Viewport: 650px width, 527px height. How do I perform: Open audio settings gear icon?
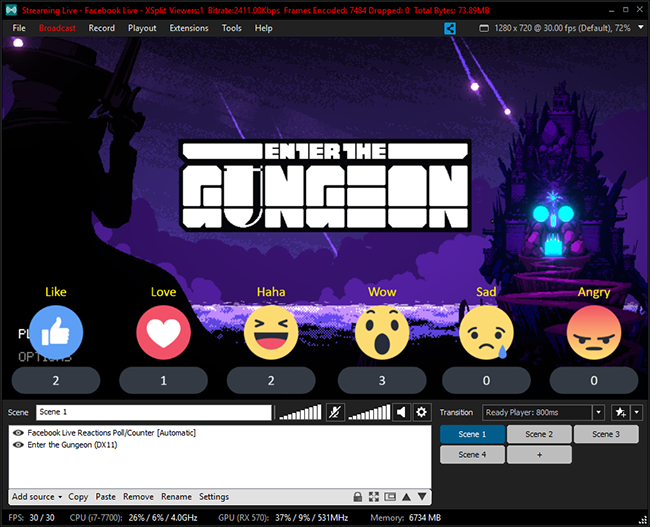coord(422,412)
